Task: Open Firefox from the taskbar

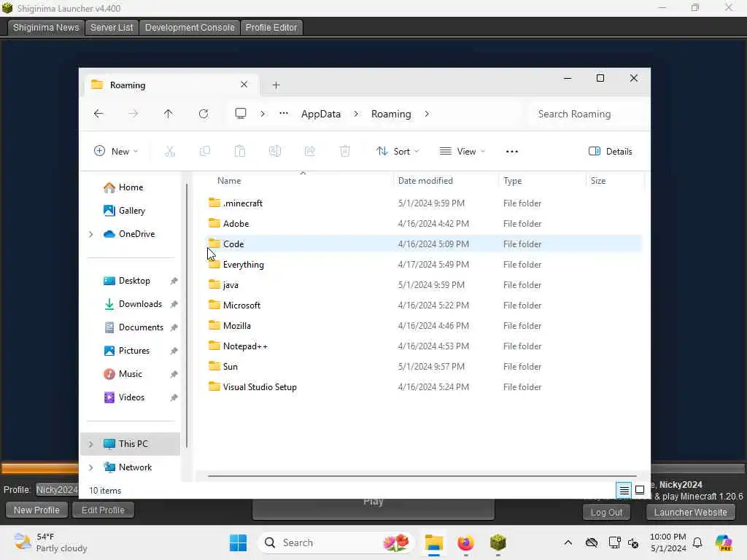Action: (465, 542)
